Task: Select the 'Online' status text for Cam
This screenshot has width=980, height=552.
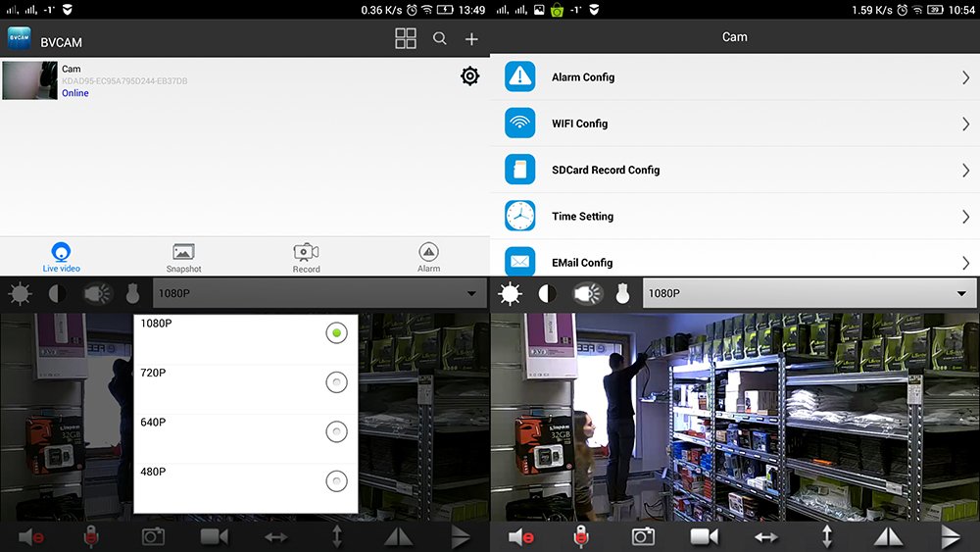Action: click(x=75, y=93)
